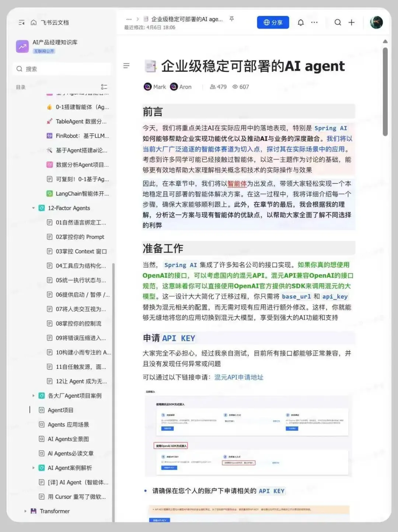Follow the 混元API申请地址 link

click(239, 377)
